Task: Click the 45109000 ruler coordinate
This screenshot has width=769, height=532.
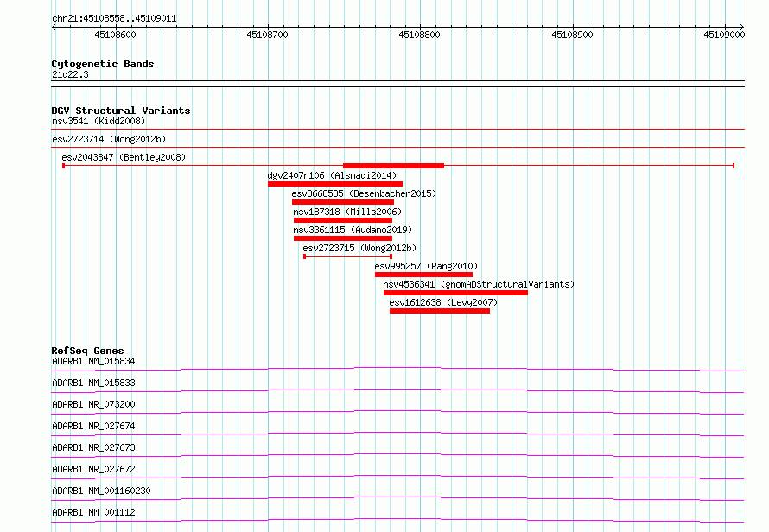Action: click(x=724, y=35)
